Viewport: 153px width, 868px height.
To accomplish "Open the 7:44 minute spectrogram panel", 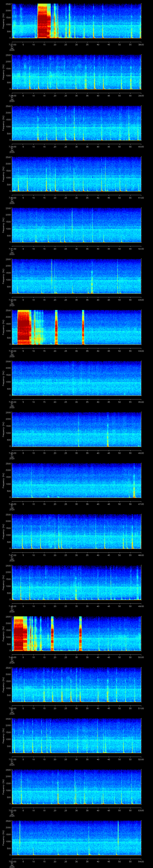I will (x=76, y=378).
